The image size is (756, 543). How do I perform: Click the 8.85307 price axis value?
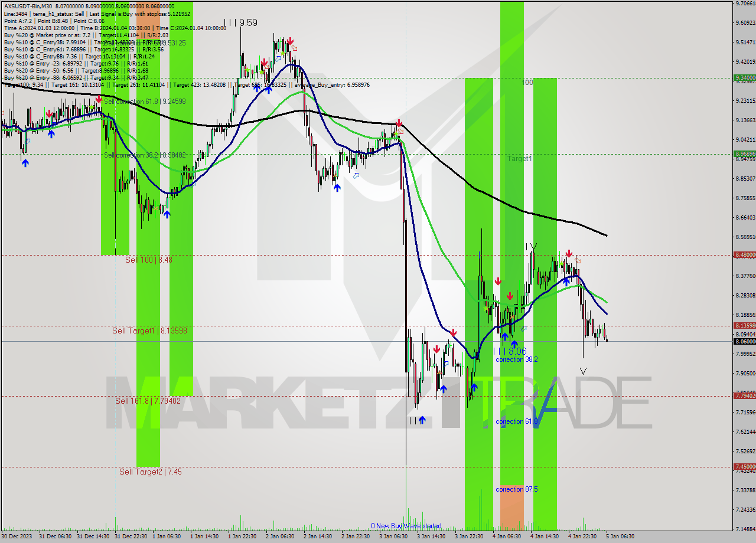[745, 178]
